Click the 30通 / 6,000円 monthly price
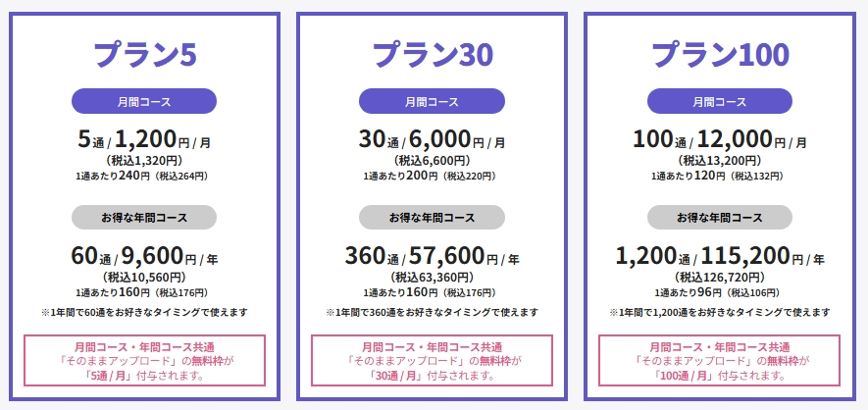Screen dimensions: 868x410 click(432, 139)
